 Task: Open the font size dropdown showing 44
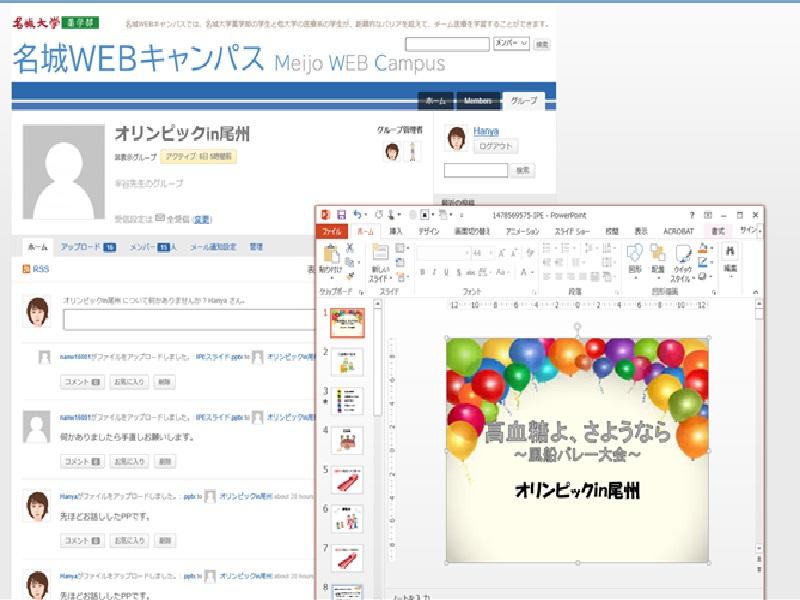coord(491,253)
